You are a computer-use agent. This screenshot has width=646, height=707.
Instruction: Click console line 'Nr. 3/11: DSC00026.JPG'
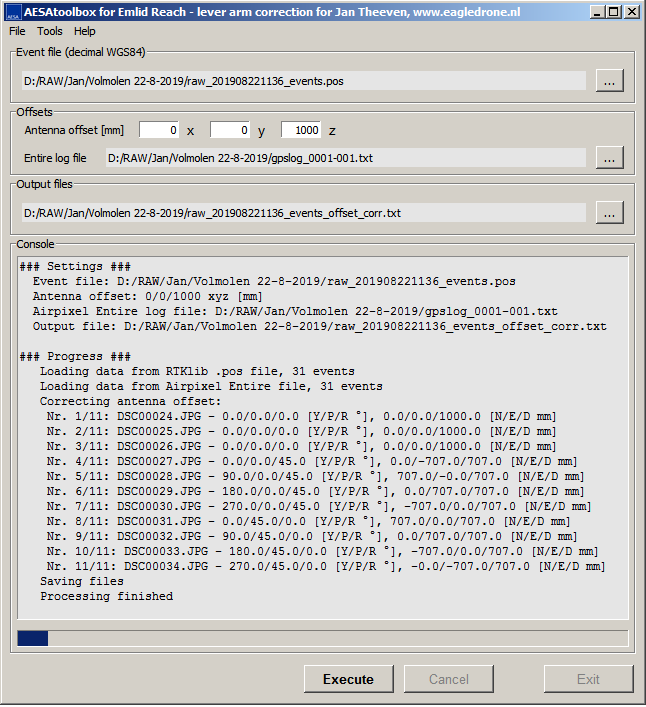tap(301, 446)
